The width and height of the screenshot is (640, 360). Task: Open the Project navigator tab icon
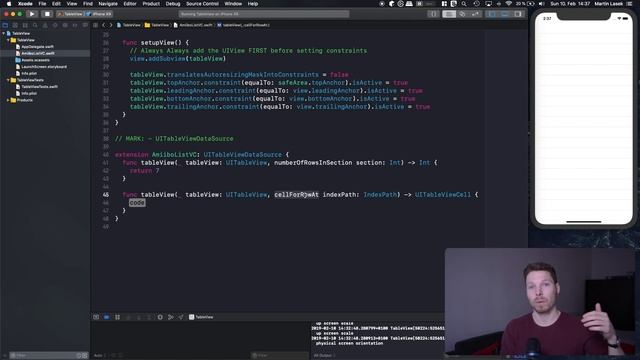(x=5, y=25)
